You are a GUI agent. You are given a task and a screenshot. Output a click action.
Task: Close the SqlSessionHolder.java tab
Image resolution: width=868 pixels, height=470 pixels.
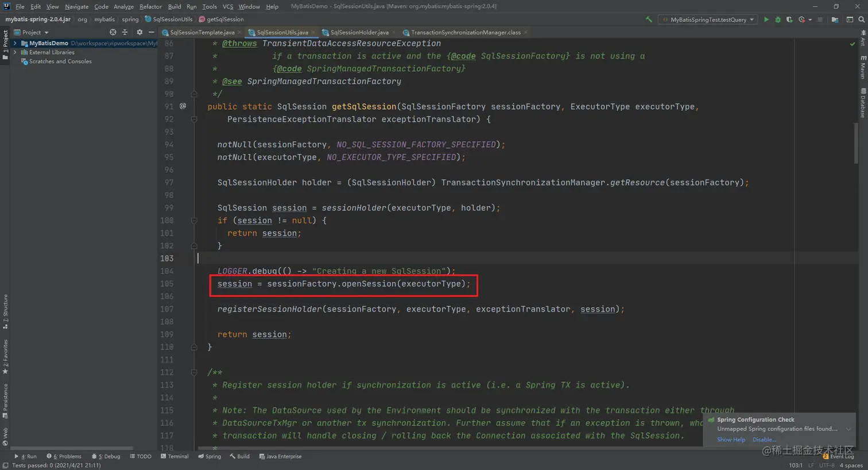(394, 32)
